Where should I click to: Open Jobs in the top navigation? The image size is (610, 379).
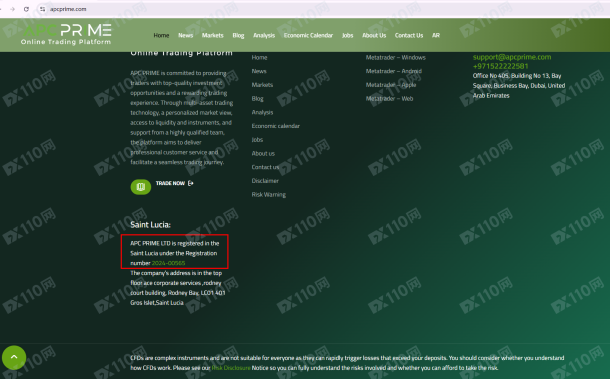347,35
